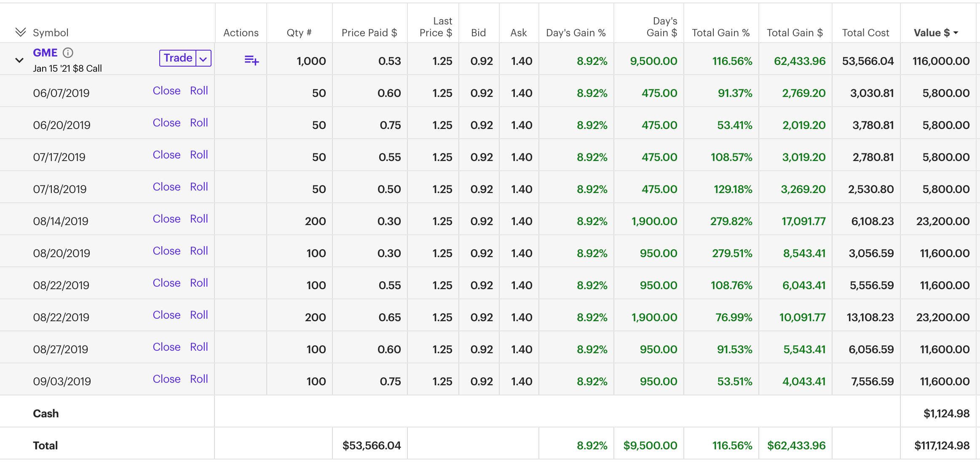
Task: Click Close for the 07/18/2019 lot
Action: point(166,187)
